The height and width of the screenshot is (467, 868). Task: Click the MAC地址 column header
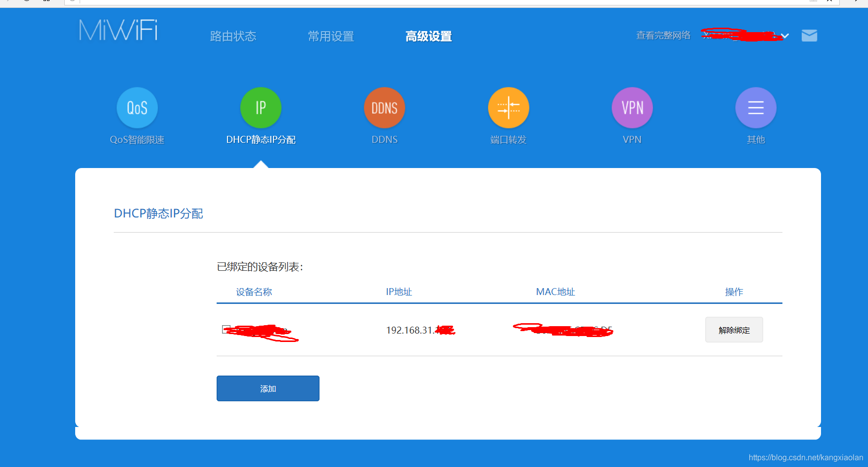(x=555, y=292)
